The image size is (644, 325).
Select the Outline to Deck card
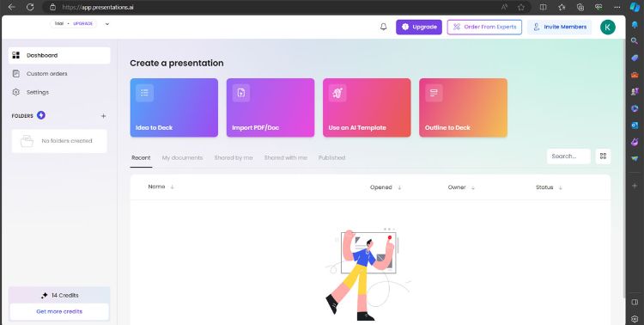[464, 107]
